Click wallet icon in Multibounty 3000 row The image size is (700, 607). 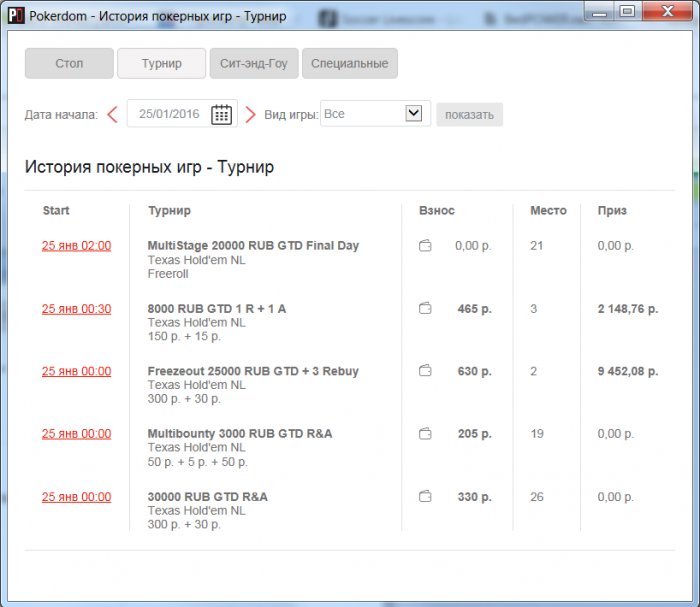coord(425,433)
